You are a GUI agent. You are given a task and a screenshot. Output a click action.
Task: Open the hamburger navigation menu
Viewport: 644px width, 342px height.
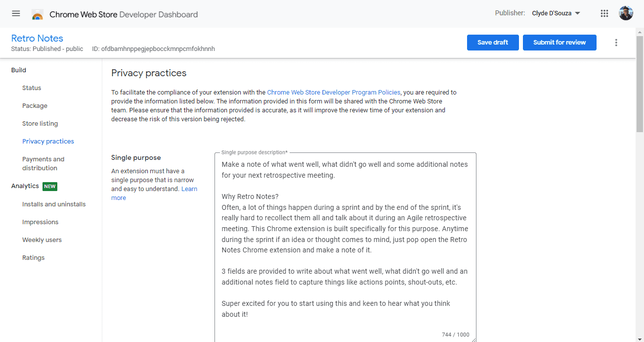tap(16, 13)
